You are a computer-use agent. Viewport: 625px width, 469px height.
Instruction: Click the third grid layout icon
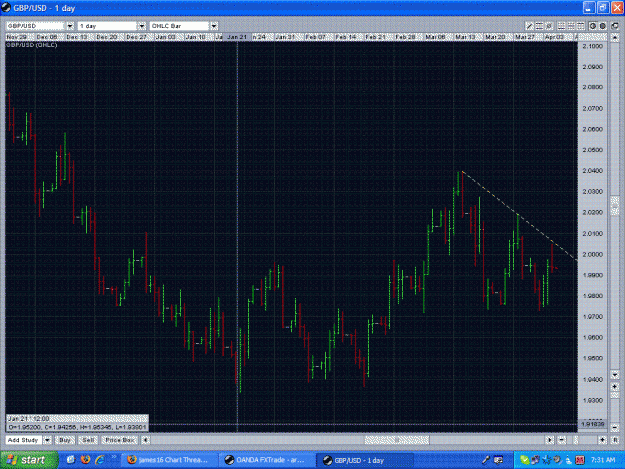581,26
